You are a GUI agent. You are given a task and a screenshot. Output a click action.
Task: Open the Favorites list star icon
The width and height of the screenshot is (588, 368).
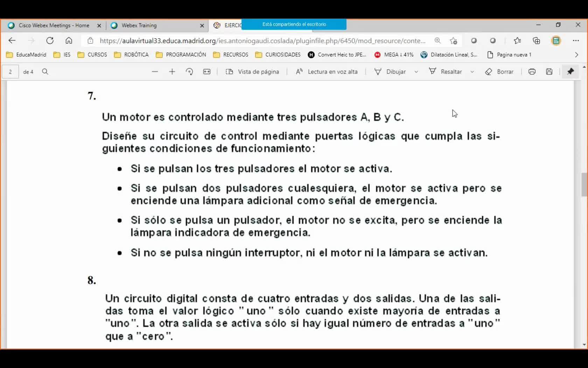point(517,41)
